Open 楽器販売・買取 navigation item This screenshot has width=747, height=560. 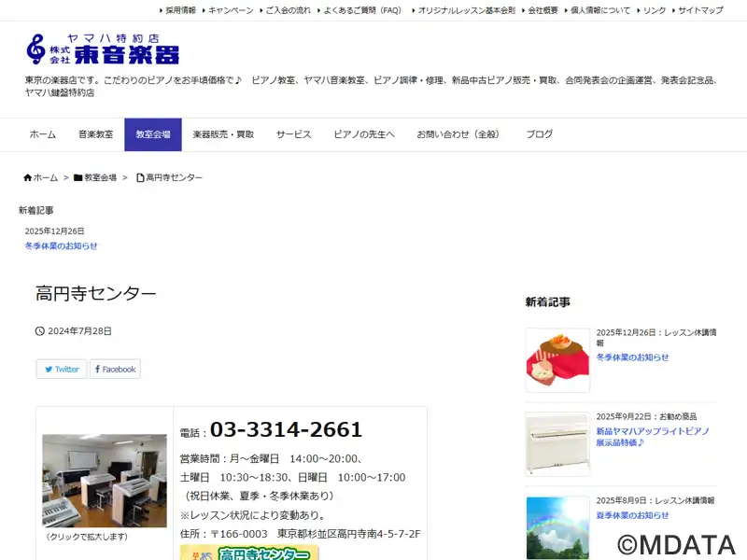pos(223,134)
